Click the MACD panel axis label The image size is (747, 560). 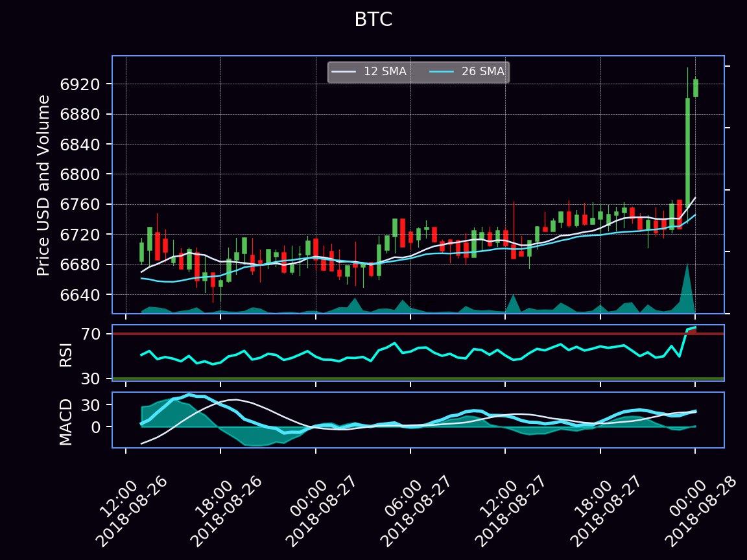[65, 423]
